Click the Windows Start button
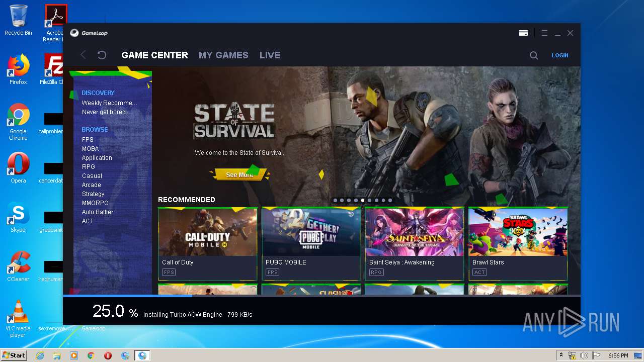This screenshot has width=644, height=362. (14, 355)
